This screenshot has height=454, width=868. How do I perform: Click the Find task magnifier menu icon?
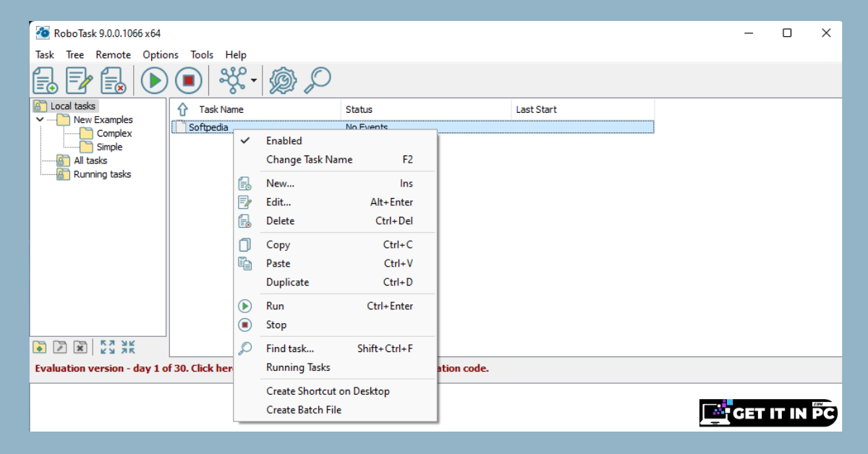pos(245,348)
